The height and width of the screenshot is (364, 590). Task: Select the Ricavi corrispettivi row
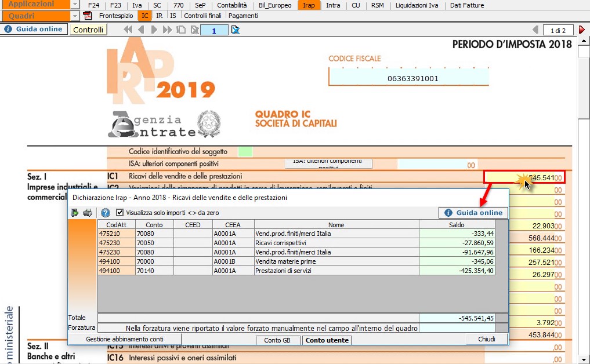click(x=296, y=243)
